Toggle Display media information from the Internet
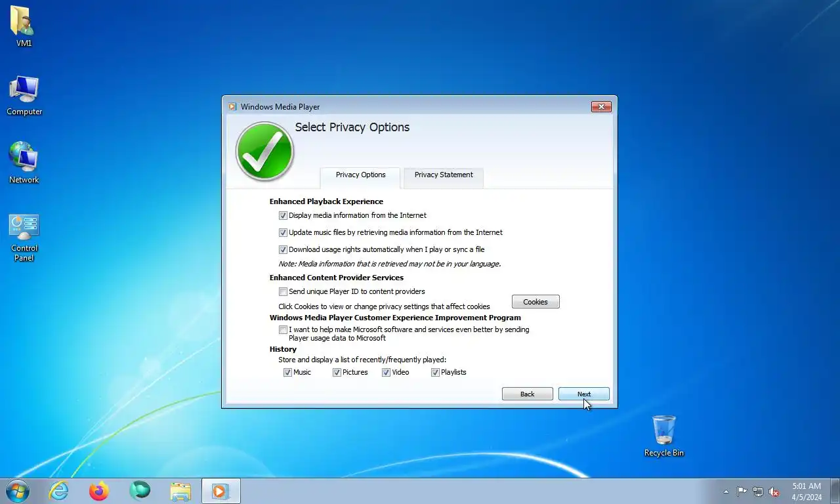 click(283, 215)
